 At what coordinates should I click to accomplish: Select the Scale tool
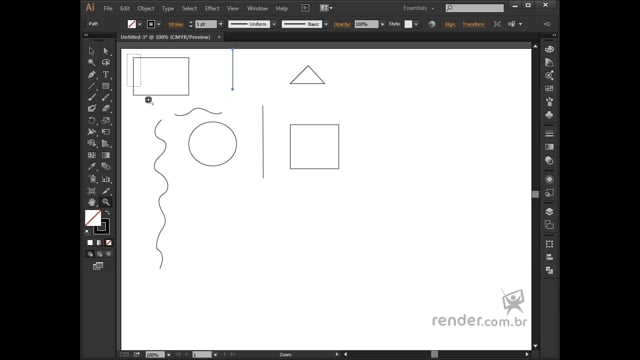tap(106, 120)
